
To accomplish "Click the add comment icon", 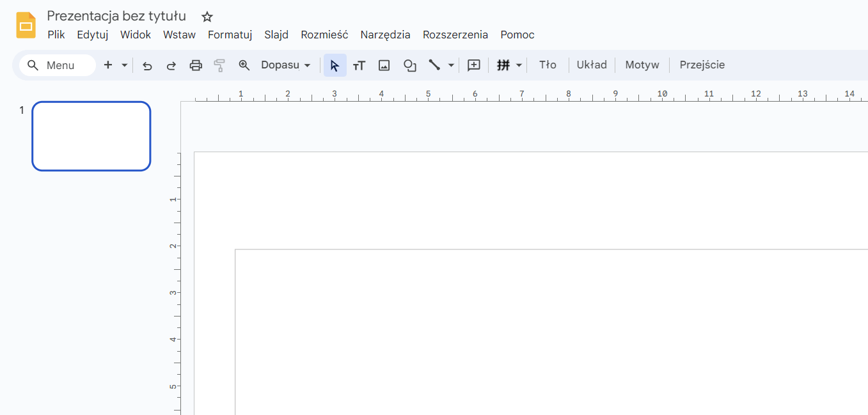I will pyautogui.click(x=473, y=65).
